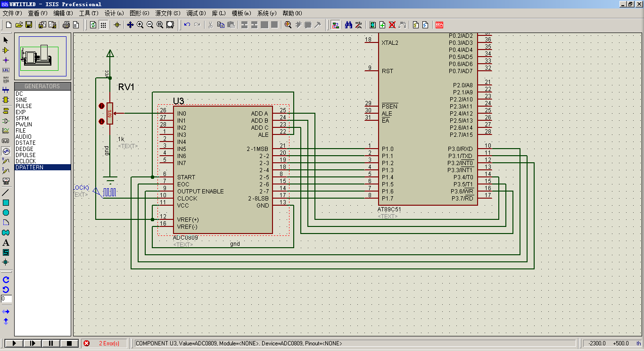Select the pan/re-center view icon
Image resolution: width=644 pixels, height=351 pixels.
point(131,25)
